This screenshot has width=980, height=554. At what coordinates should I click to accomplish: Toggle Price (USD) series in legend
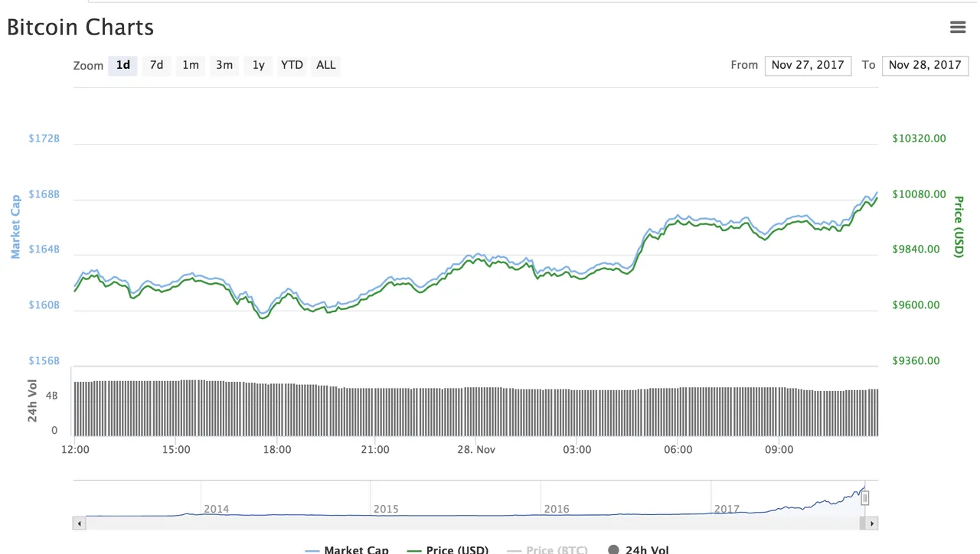click(448, 549)
